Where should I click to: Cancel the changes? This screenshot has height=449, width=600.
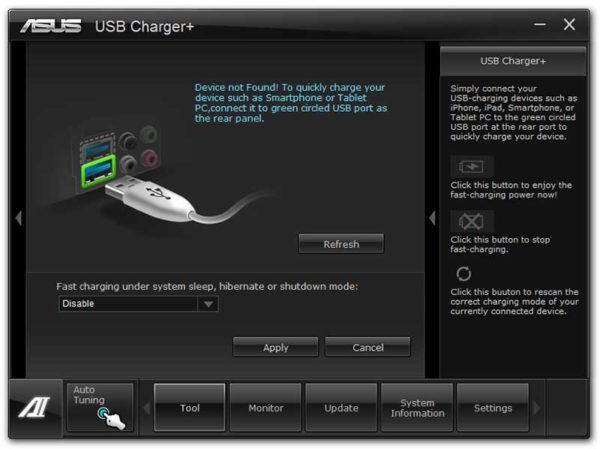pos(368,347)
